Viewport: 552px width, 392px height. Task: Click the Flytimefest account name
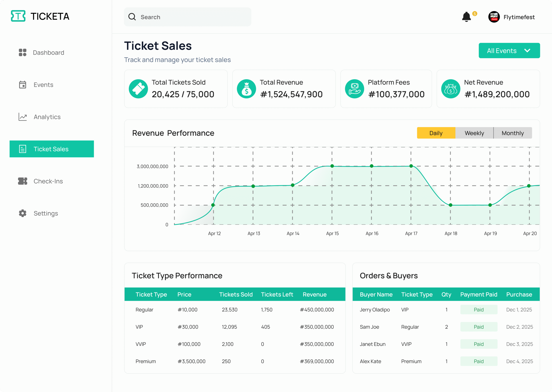click(x=519, y=17)
